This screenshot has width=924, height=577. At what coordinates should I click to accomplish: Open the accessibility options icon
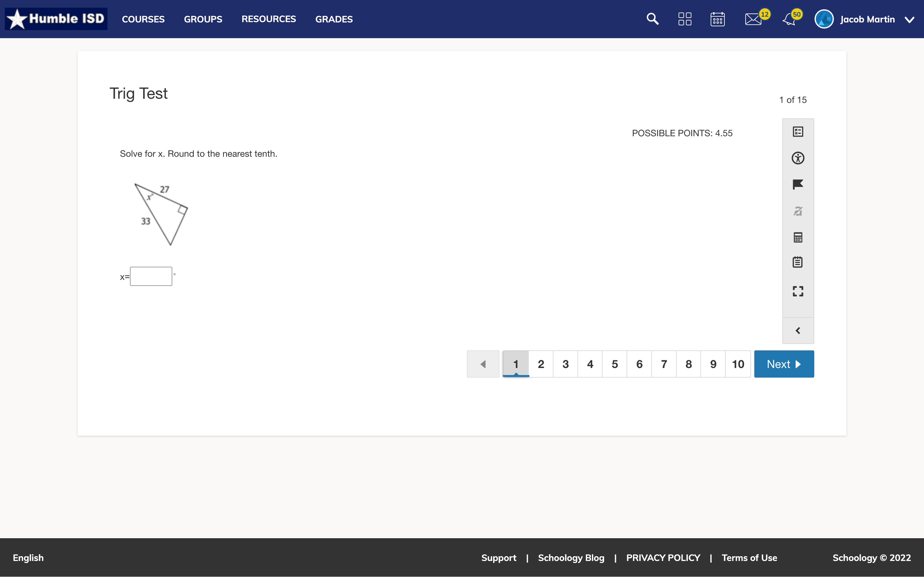pyautogui.click(x=798, y=158)
